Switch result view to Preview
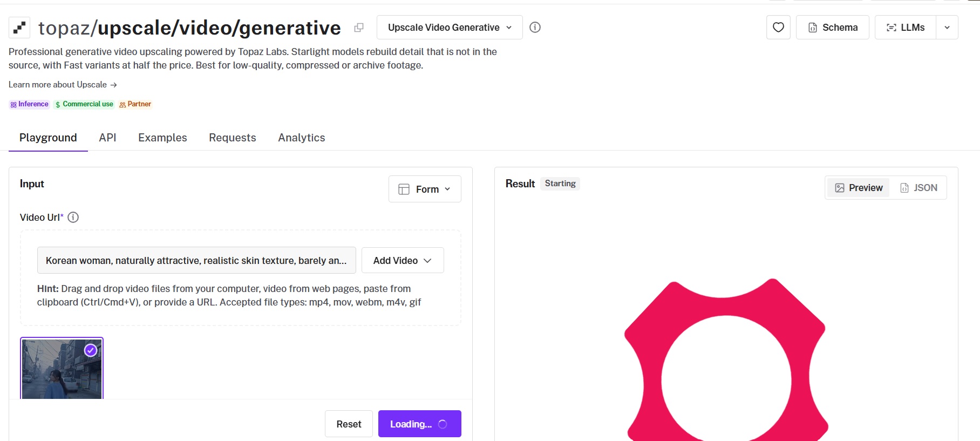980x441 pixels. pos(859,188)
